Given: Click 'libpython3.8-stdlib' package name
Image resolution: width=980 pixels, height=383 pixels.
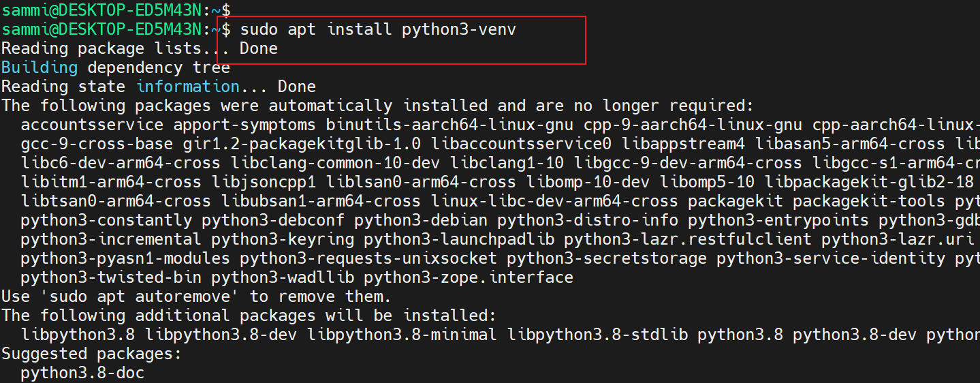Looking at the screenshot, I should pyautogui.click(x=597, y=335).
